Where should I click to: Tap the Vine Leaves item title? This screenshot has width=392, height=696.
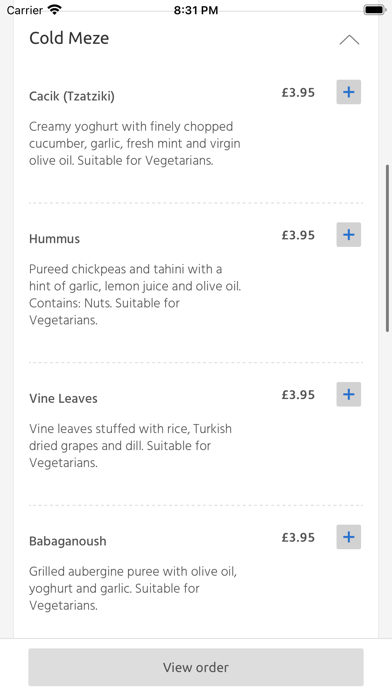click(x=63, y=399)
